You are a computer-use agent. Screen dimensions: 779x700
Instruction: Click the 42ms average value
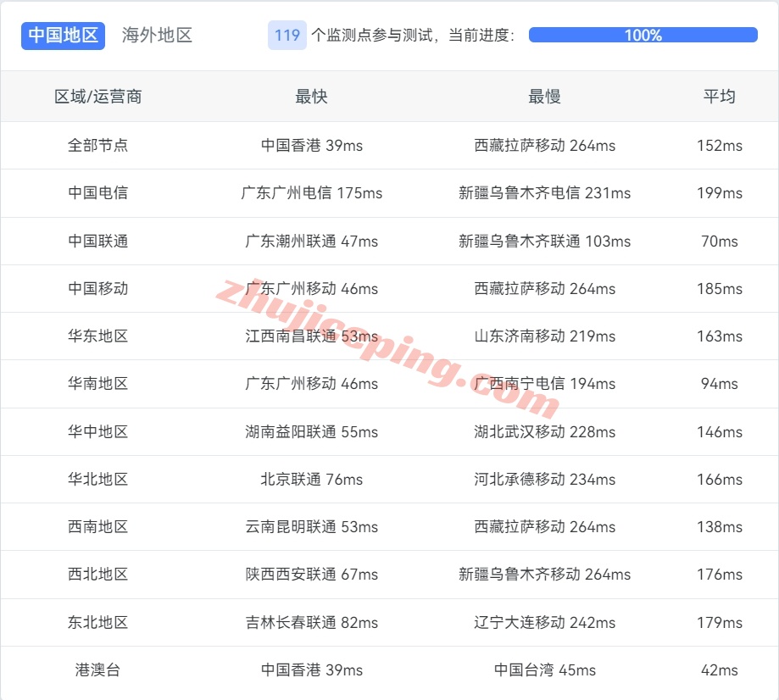pos(720,670)
